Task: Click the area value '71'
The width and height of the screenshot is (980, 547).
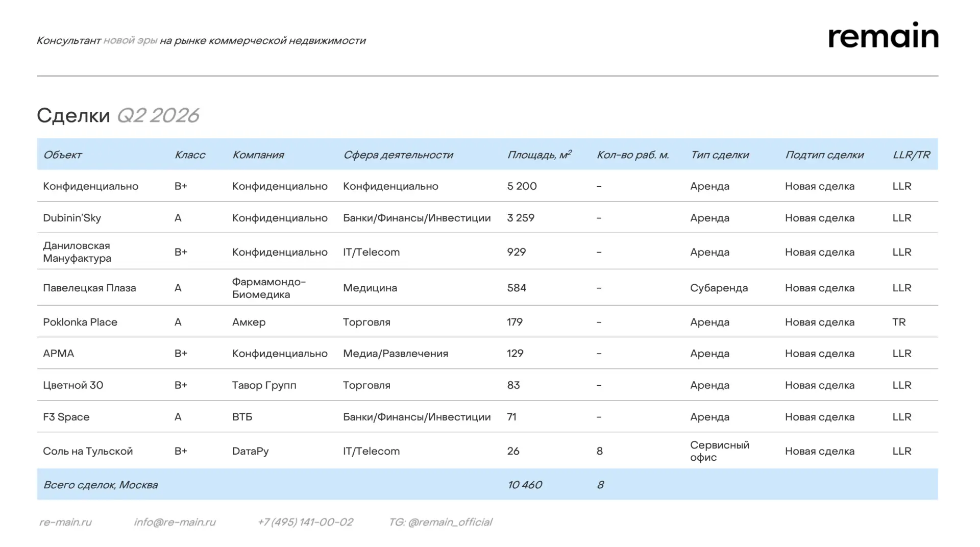Action: tap(512, 417)
